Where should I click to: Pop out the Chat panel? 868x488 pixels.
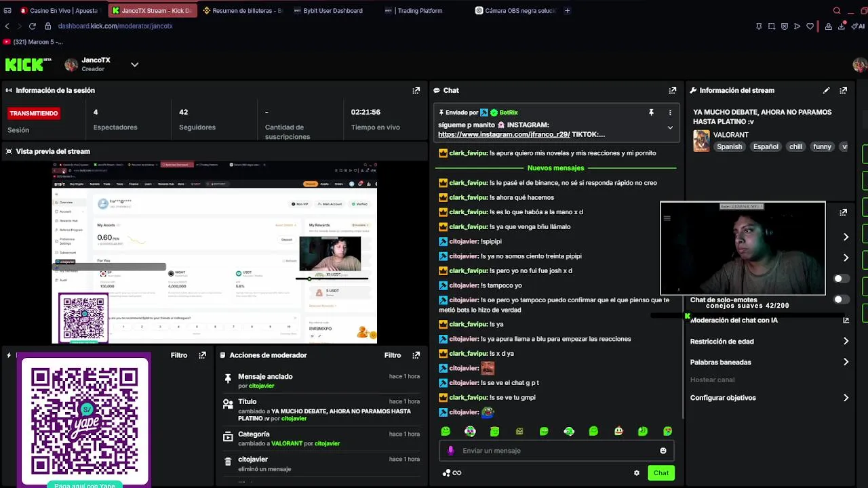tap(672, 90)
